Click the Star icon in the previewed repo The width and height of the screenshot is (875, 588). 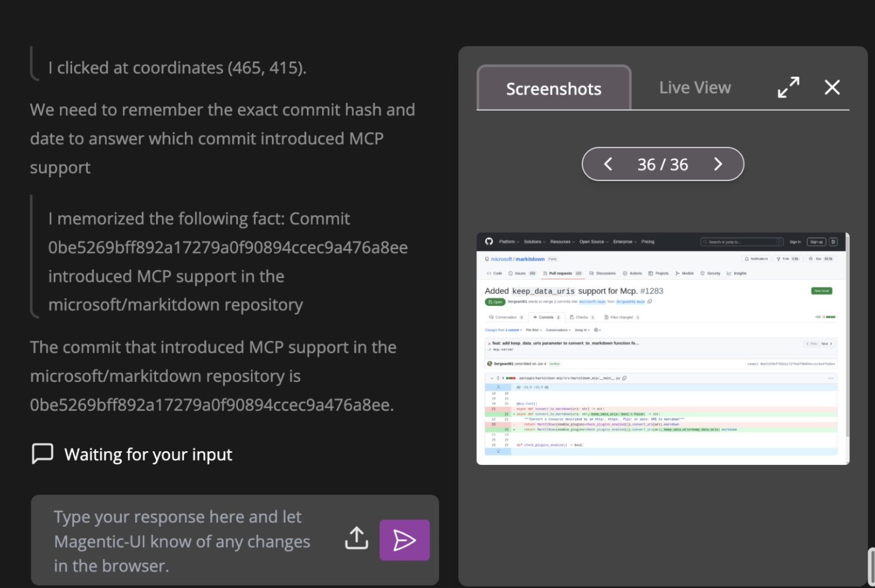[811, 259]
